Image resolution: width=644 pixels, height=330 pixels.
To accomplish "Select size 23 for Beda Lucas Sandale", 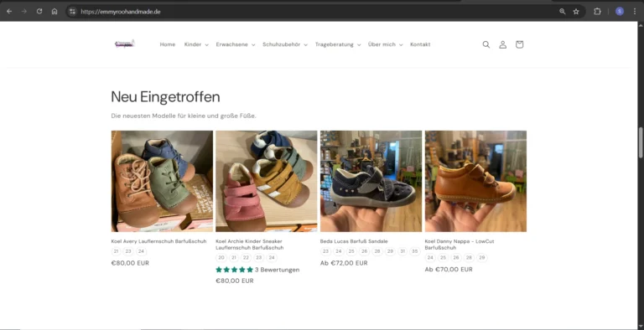I will (x=325, y=251).
